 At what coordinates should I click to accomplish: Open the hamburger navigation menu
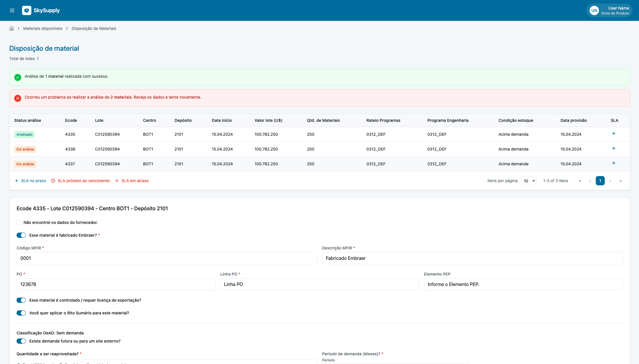(x=12, y=10)
